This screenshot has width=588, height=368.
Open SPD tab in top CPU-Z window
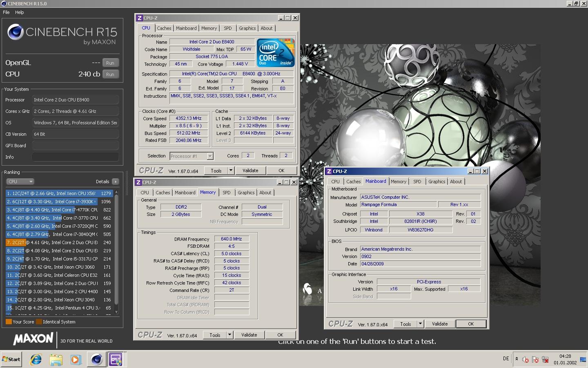pyautogui.click(x=228, y=28)
